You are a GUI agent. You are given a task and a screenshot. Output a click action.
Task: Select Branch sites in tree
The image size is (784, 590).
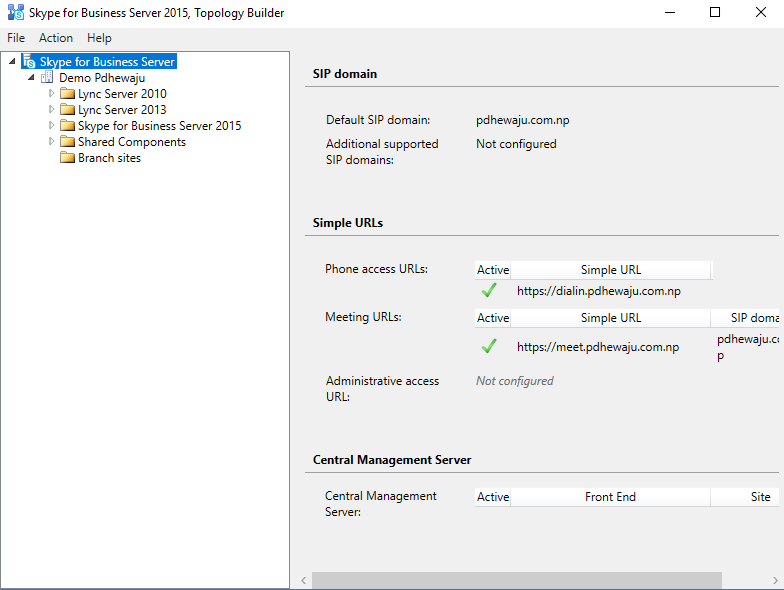(x=109, y=158)
